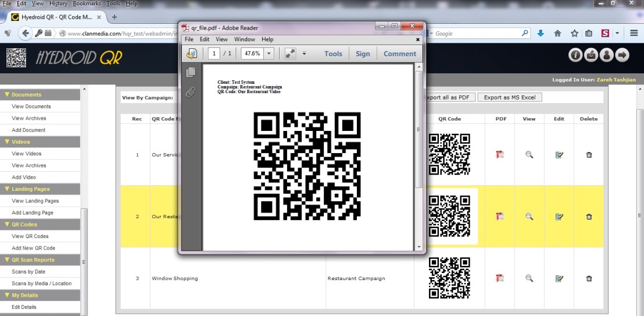Open PDF icon for Window Shopping row
The height and width of the screenshot is (316, 644).
point(499,278)
